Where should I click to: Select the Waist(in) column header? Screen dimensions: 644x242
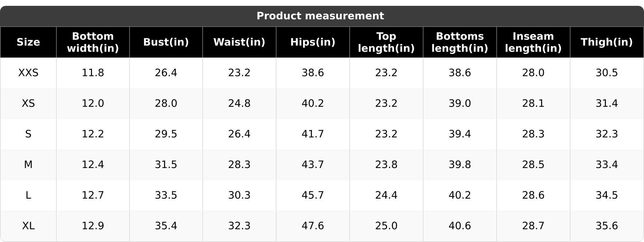tap(239, 42)
